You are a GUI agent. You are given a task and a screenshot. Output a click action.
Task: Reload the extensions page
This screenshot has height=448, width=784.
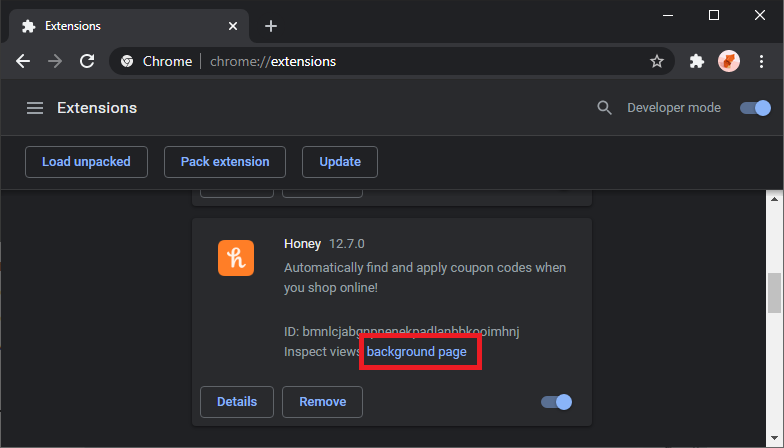[88, 62]
